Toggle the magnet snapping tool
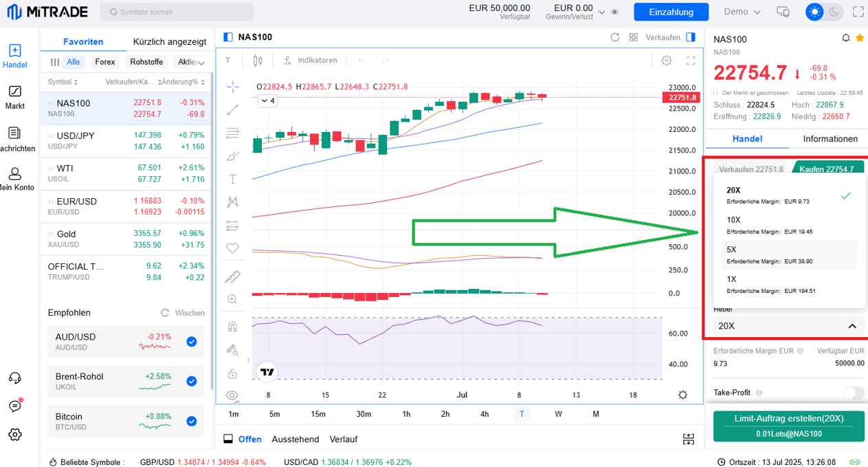The width and height of the screenshot is (868, 467). pyautogui.click(x=233, y=327)
